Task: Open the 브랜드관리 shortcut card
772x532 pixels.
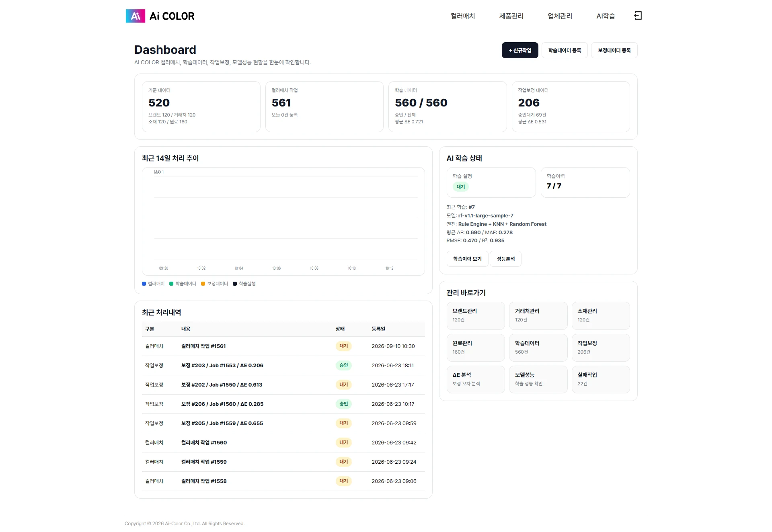Action: pos(476,316)
